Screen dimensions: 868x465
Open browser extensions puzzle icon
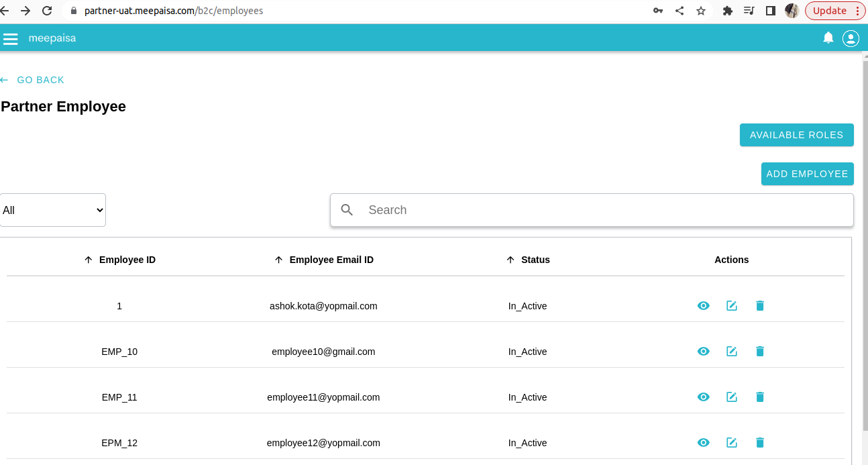727,11
